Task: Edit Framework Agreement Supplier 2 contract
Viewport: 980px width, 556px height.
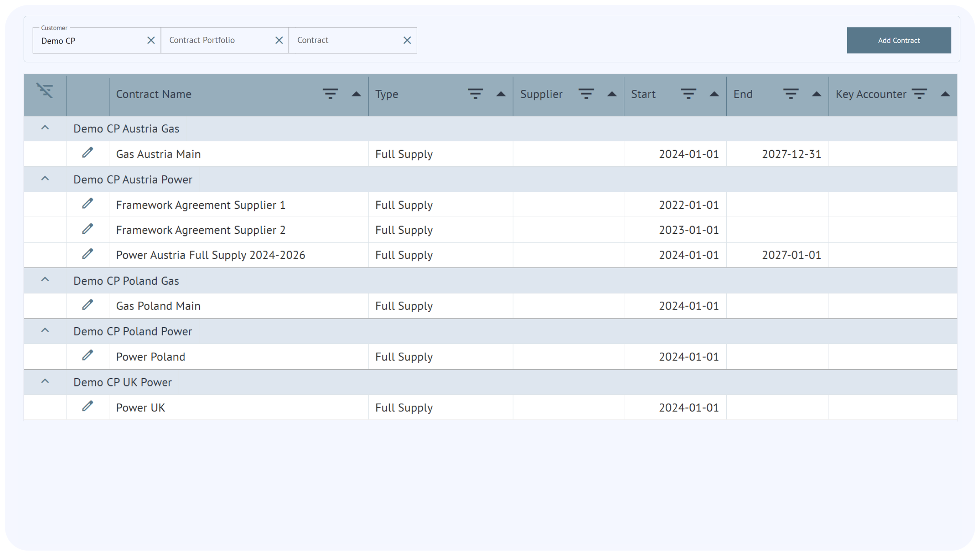Action: (x=87, y=229)
